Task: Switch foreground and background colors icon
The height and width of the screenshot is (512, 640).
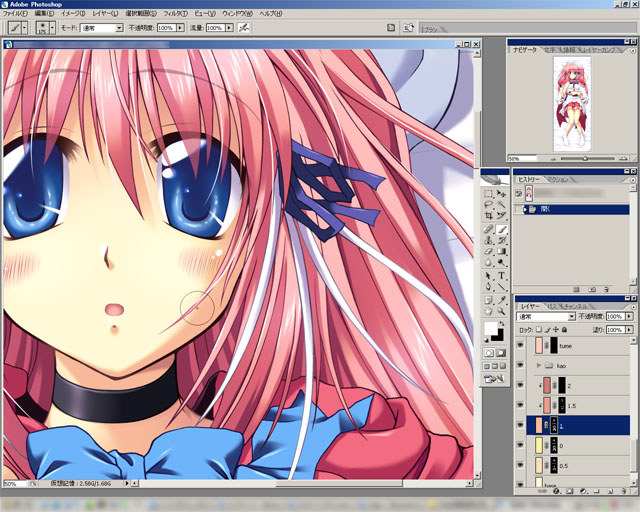Action: pos(502,324)
